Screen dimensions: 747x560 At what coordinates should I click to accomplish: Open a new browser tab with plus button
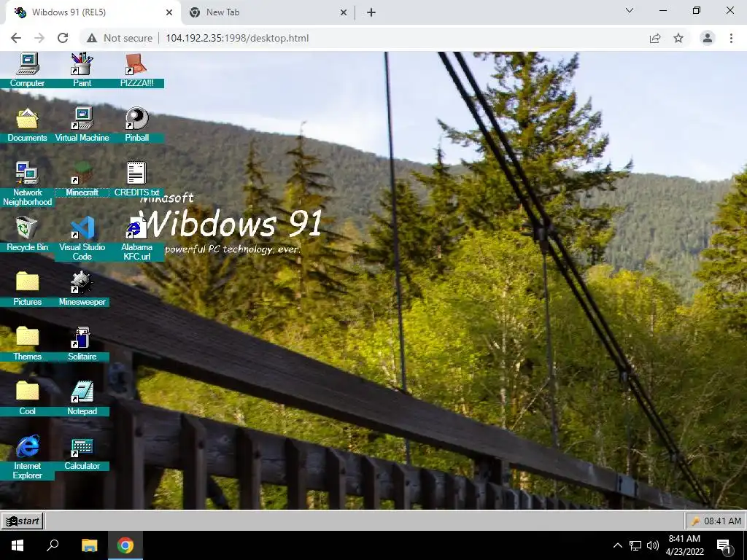[x=371, y=13]
